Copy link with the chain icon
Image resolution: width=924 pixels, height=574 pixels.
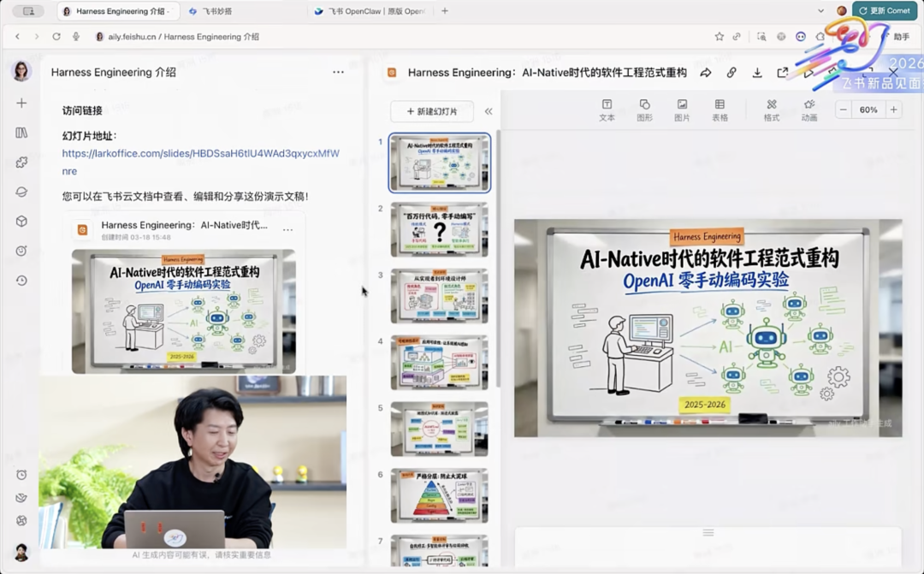[731, 74]
